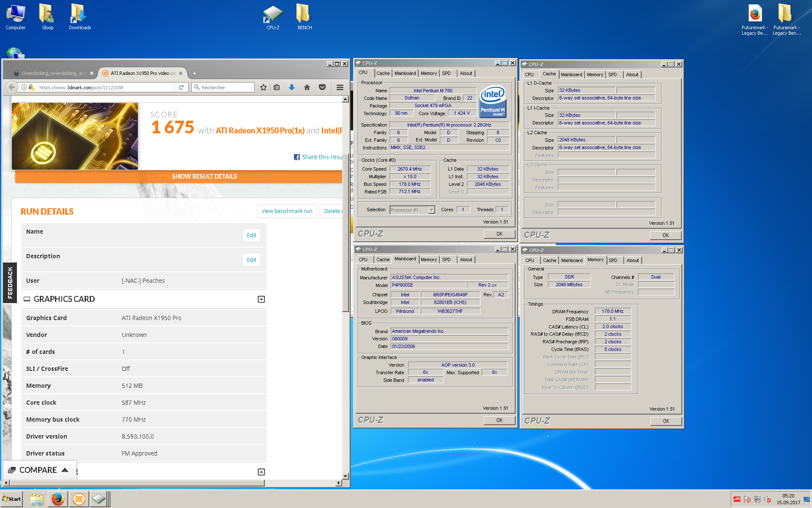Image resolution: width=812 pixels, height=508 pixels.
Task: Open the Downloads folder shortcut
Action: pyautogui.click(x=80, y=17)
